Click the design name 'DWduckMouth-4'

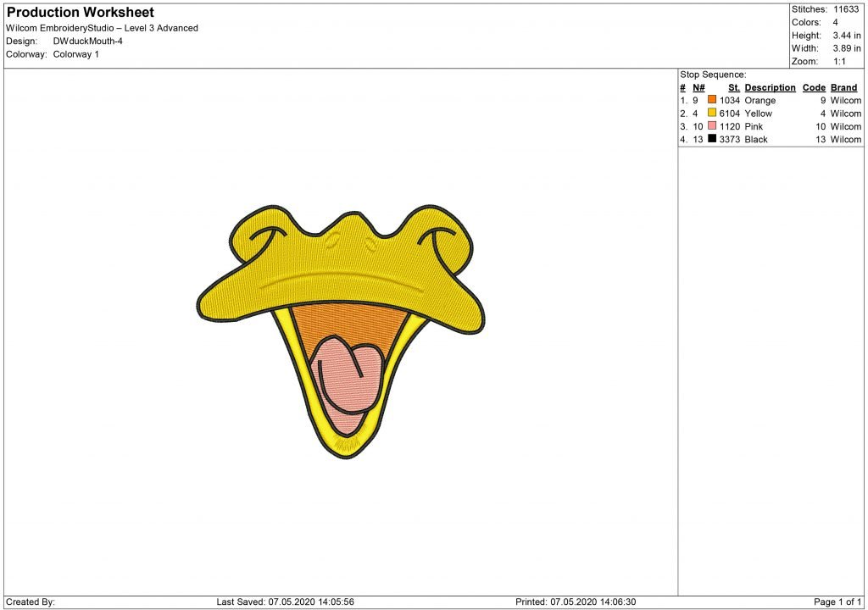point(88,42)
